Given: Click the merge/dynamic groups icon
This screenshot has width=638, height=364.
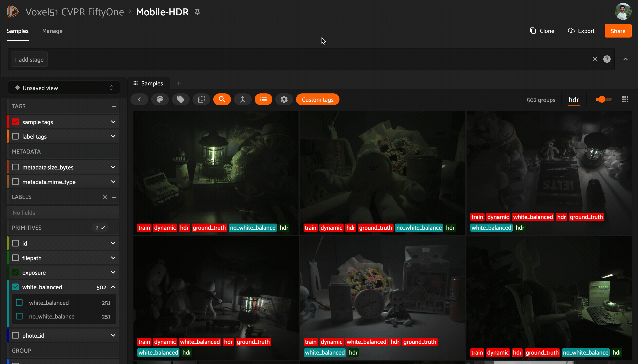Looking at the screenshot, I should (x=242, y=100).
